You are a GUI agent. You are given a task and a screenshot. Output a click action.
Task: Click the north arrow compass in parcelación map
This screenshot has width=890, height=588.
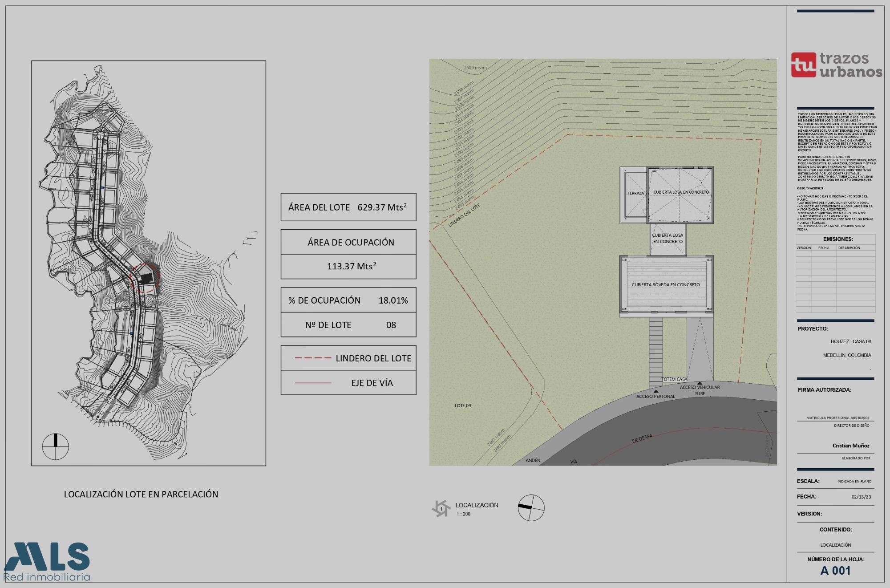coord(56,446)
